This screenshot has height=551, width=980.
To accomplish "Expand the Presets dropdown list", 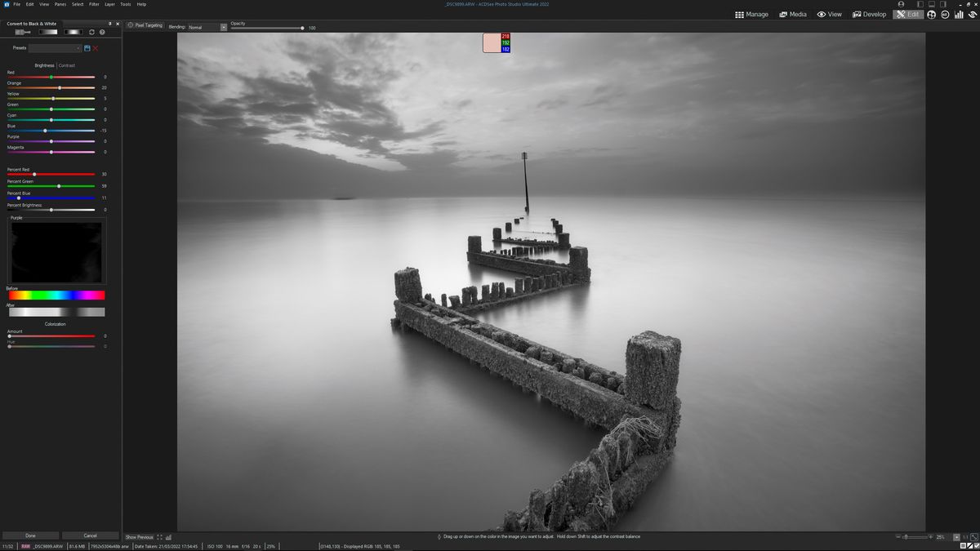I will pos(78,47).
